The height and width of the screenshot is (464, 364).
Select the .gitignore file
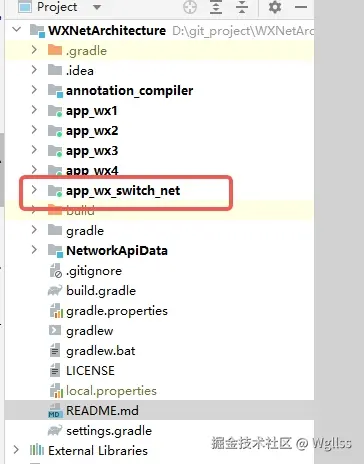click(x=94, y=271)
